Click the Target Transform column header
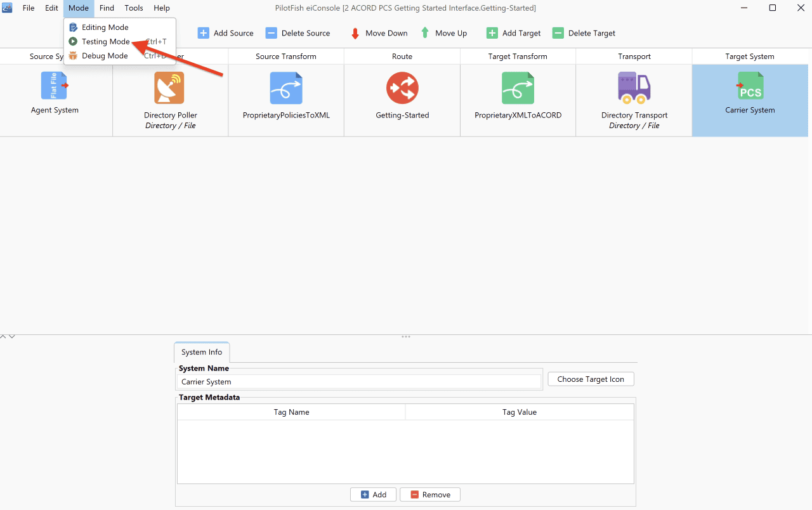 click(x=518, y=56)
